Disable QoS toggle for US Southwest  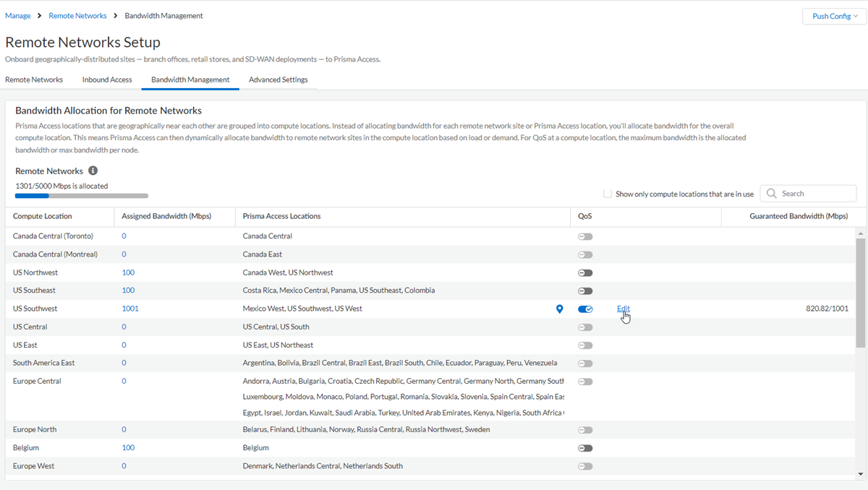coord(585,309)
